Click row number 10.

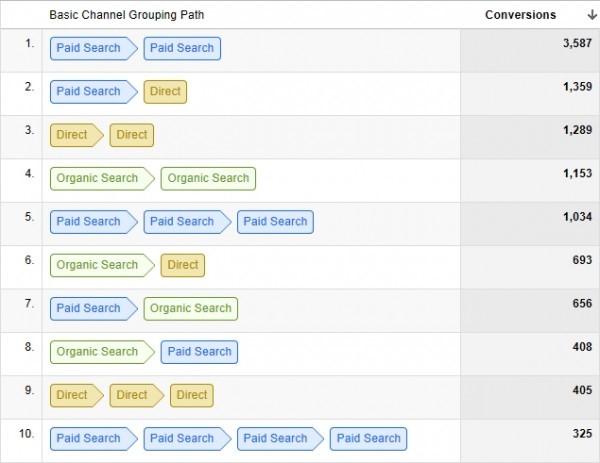click(27, 434)
